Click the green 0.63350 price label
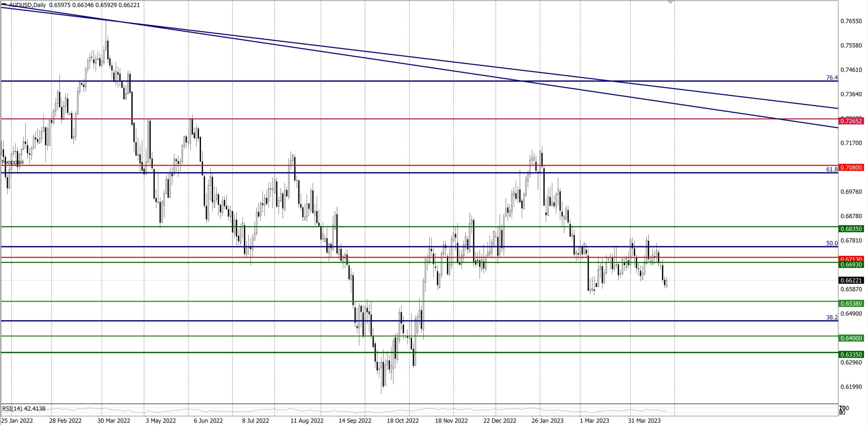Viewport: 868px width, 425px height. click(x=851, y=355)
